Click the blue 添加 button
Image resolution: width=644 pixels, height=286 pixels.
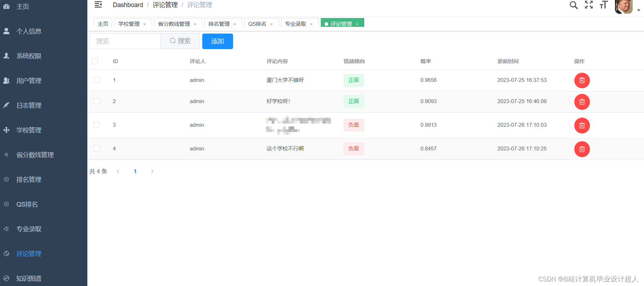[x=217, y=41]
